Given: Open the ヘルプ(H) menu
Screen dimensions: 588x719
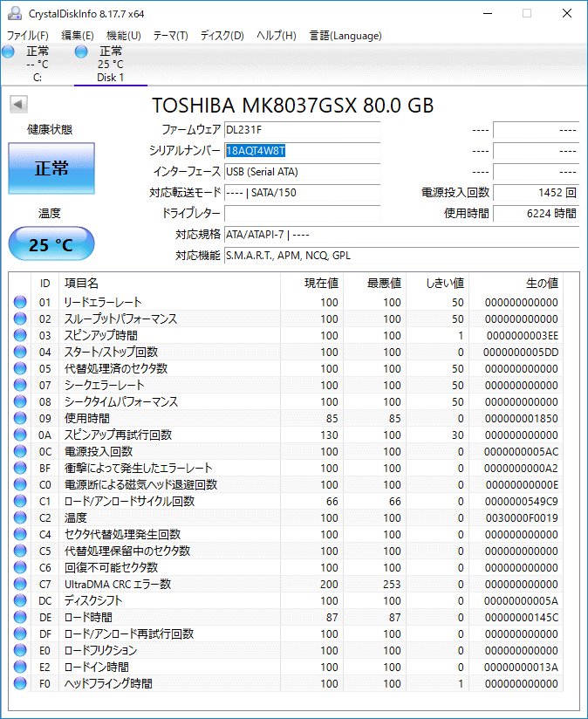Looking at the screenshot, I should click(276, 35).
